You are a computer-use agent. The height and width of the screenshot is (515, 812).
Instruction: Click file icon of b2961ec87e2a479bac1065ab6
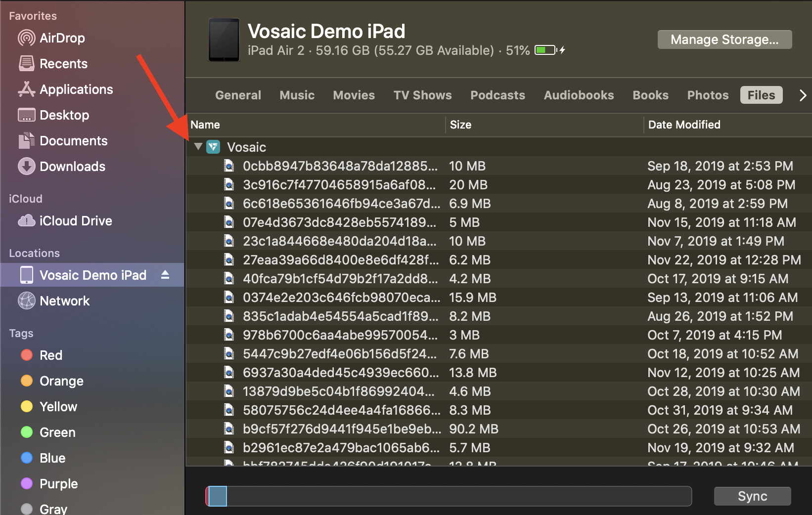[229, 447]
